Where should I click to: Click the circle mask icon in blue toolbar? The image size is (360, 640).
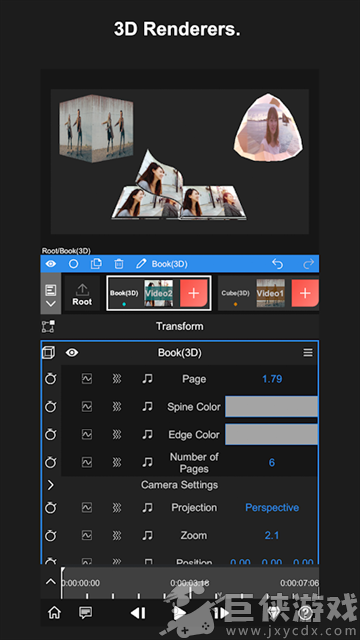[x=73, y=264]
